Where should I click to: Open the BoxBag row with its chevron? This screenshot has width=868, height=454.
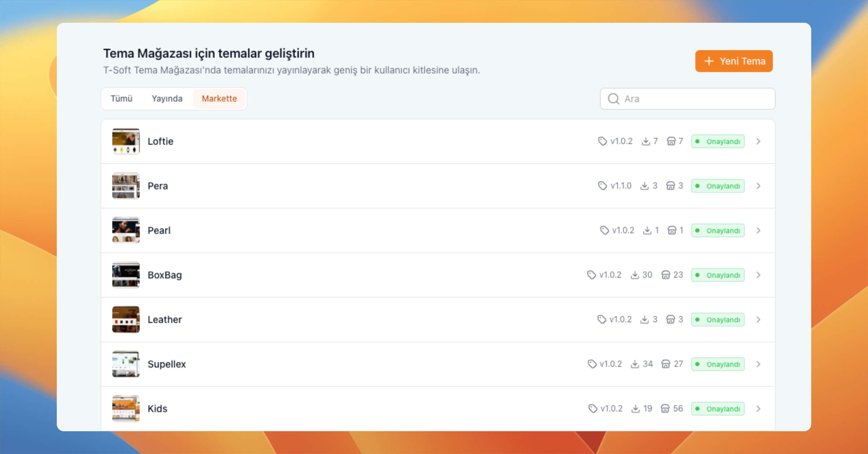pyautogui.click(x=758, y=275)
